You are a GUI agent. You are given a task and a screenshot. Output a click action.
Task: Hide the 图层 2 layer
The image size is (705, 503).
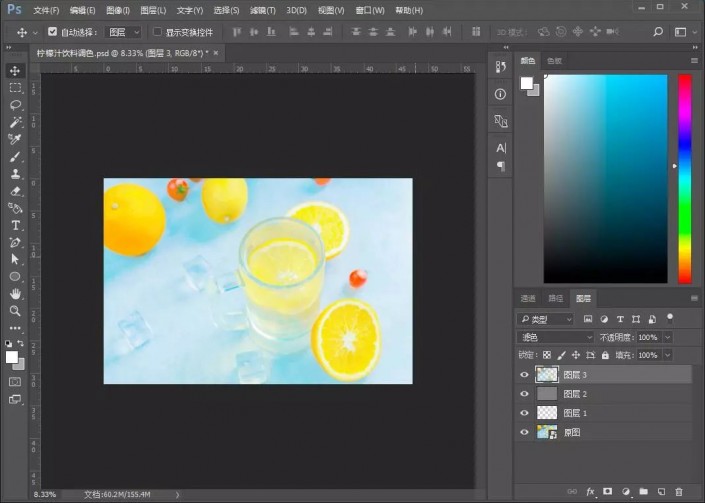pos(524,394)
